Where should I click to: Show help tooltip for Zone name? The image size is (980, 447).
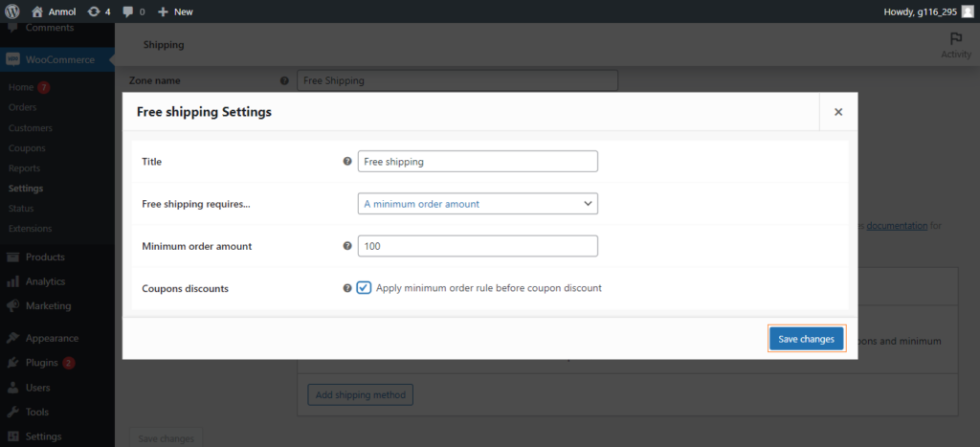284,80
